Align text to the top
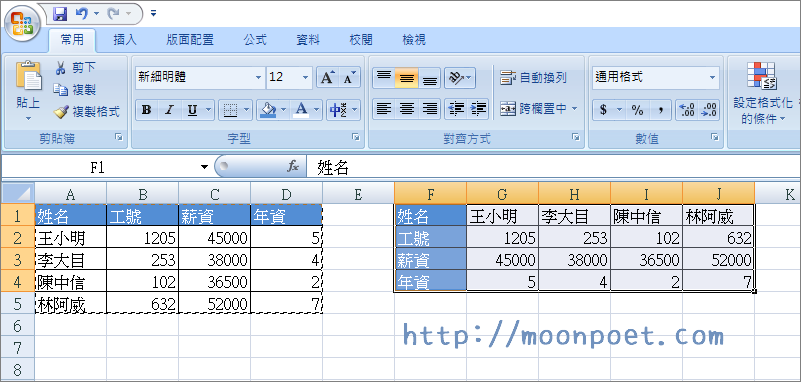801x382 pixels. click(384, 78)
